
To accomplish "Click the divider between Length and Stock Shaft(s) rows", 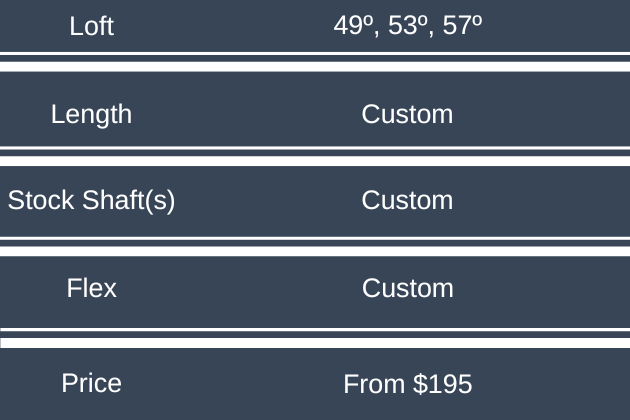I will tap(315, 156).
